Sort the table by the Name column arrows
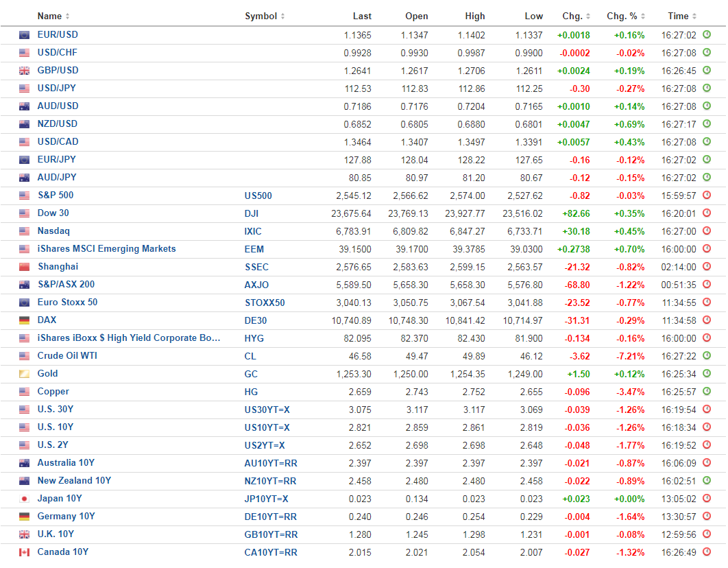 67,16
